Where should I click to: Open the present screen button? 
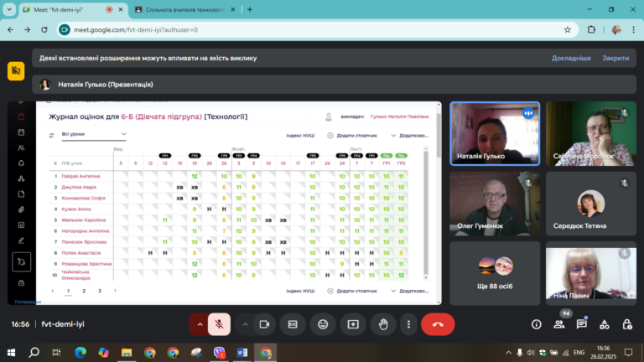353,324
